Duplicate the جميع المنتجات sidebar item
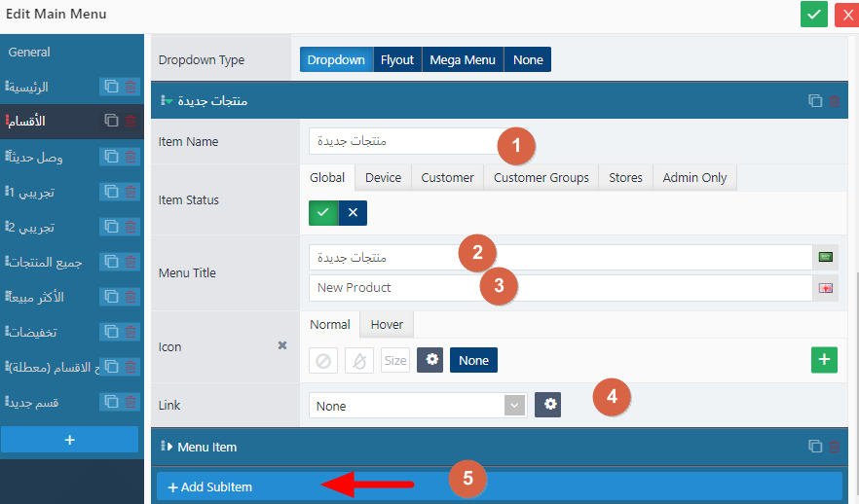859x504 pixels. point(111,262)
